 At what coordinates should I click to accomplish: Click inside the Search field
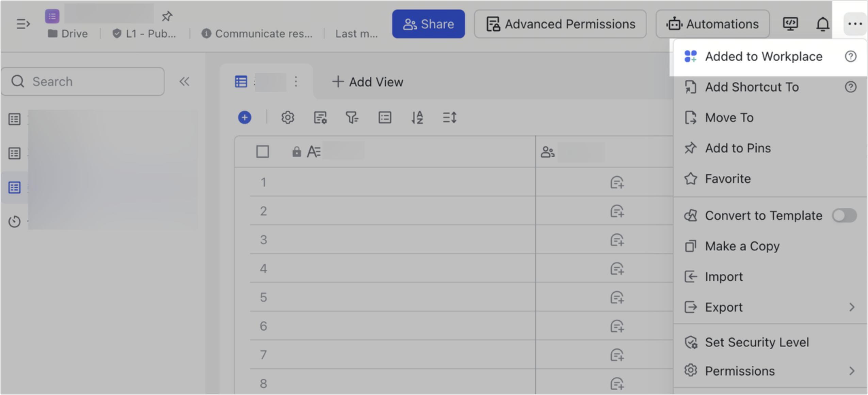click(x=82, y=81)
